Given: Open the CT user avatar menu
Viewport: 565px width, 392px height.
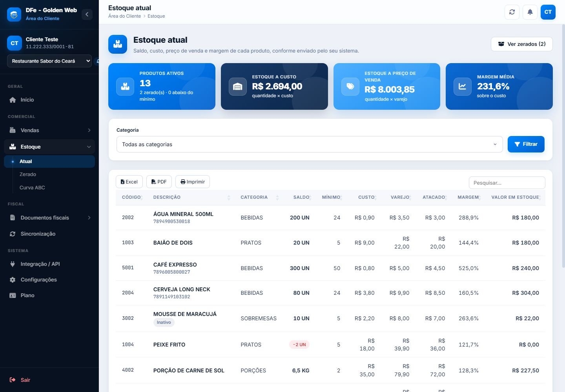Looking at the screenshot, I should coord(548,12).
